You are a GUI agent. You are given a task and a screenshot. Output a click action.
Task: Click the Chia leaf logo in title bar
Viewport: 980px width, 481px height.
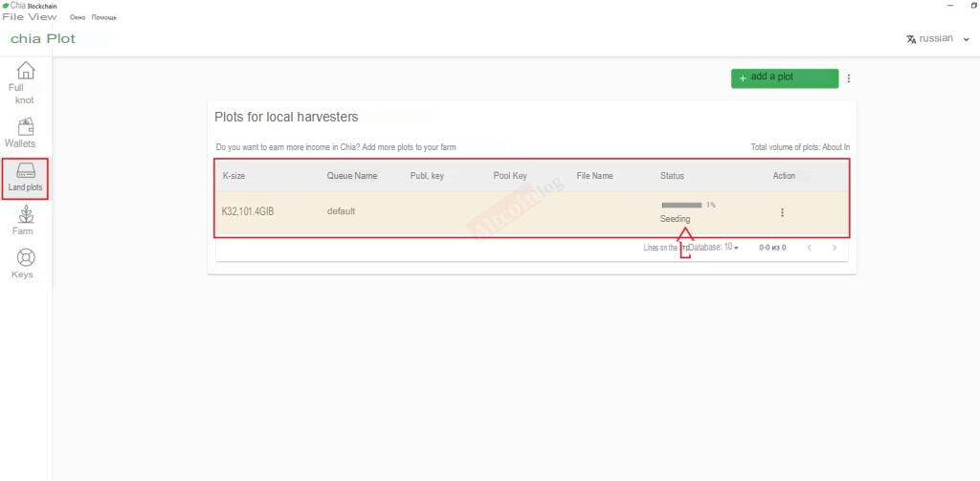tap(6, 5)
